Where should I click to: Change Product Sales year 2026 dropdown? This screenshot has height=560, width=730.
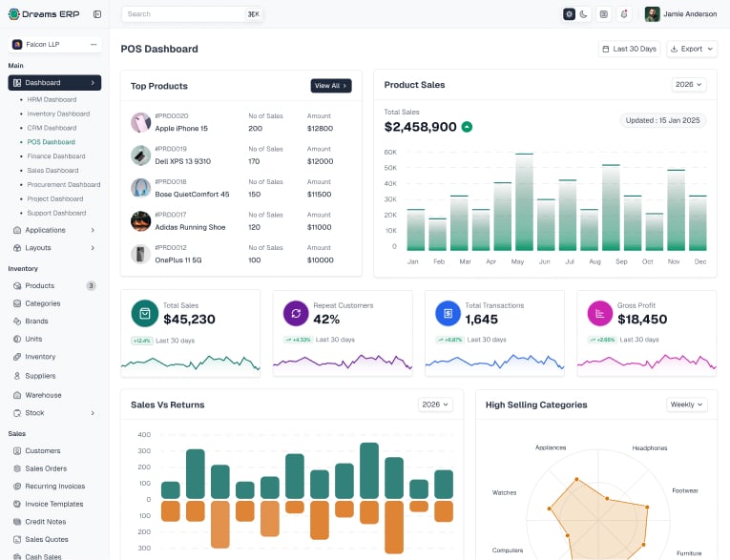pyautogui.click(x=689, y=84)
